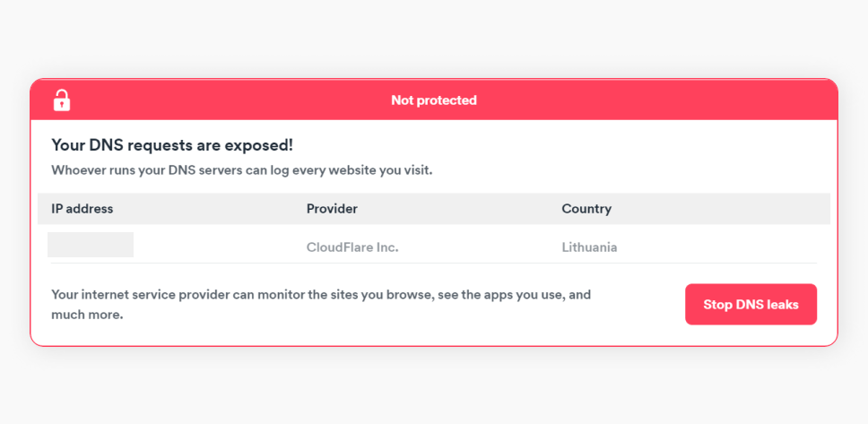Click the 'Your DNS requests are exposed!' heading
The image size is (868, 424).
click(172, 145)
